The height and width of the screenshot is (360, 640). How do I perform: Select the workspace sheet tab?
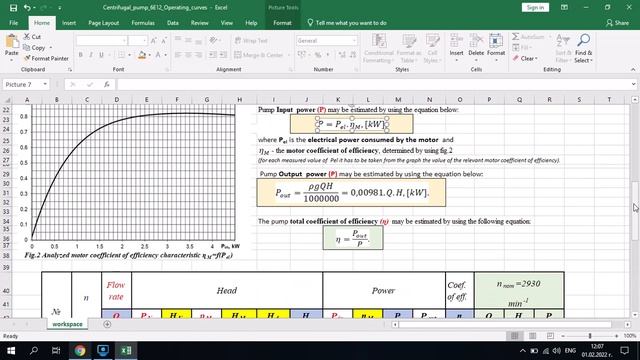tap(67, 324)
